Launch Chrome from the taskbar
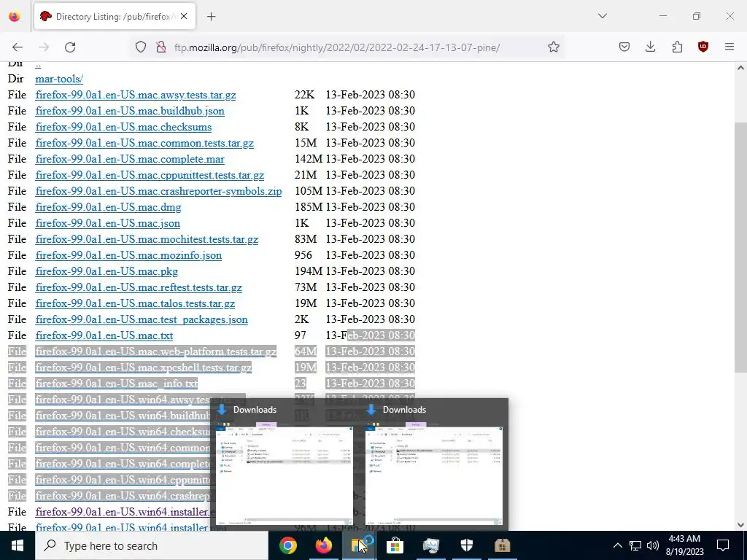The height and width of the screenshot is (560, 747). click(287, 545)
